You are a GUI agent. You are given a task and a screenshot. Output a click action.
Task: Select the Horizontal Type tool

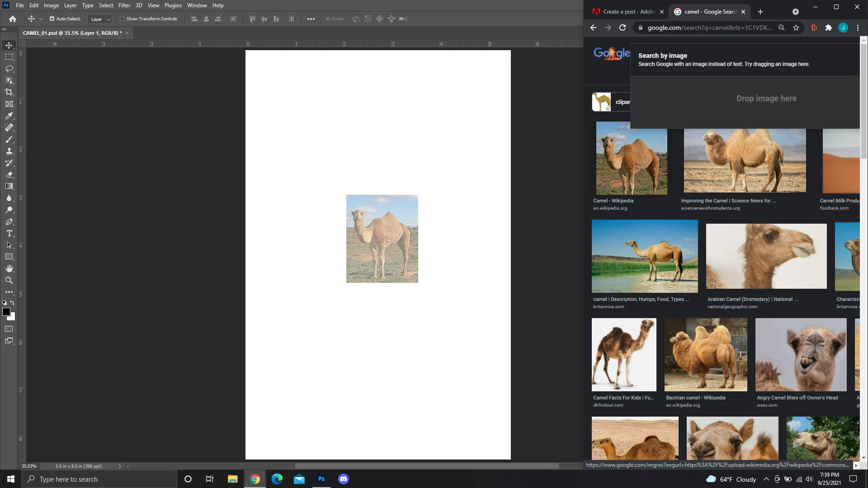click(x=9, y=233)
